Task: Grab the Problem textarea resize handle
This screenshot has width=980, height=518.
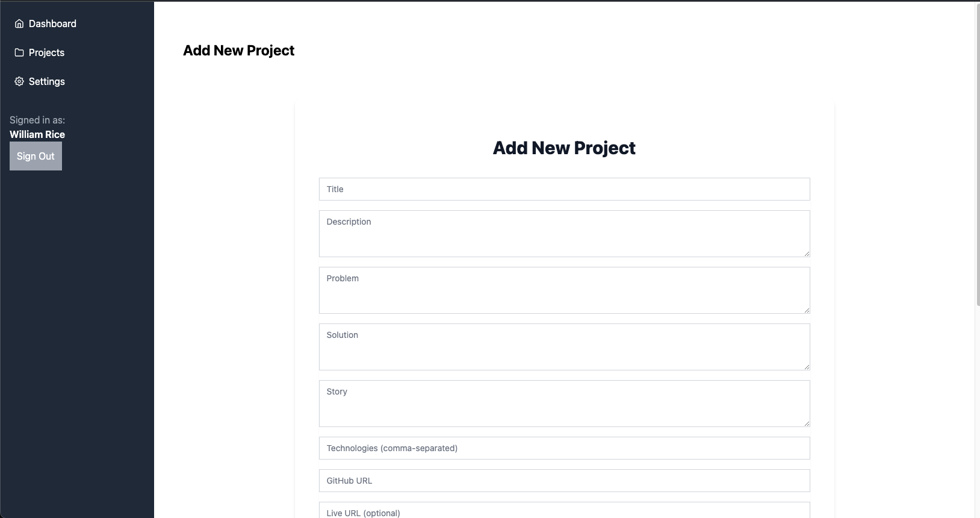Action: point(807,310)
